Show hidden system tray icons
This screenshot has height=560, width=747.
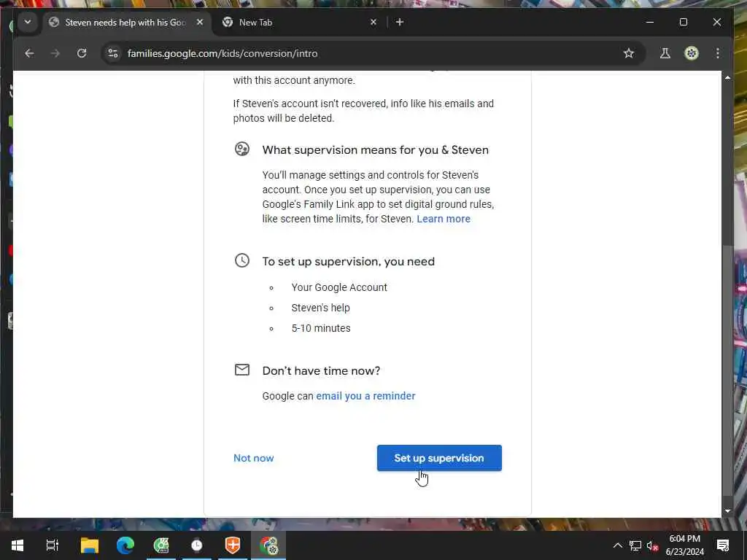(x=617, y=545)
